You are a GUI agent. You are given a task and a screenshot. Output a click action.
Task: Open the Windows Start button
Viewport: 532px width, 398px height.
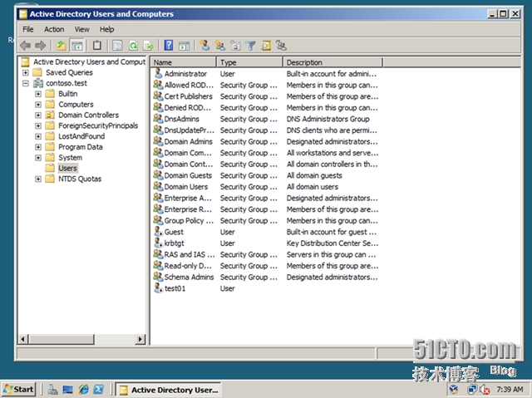(x=18, y=390)
